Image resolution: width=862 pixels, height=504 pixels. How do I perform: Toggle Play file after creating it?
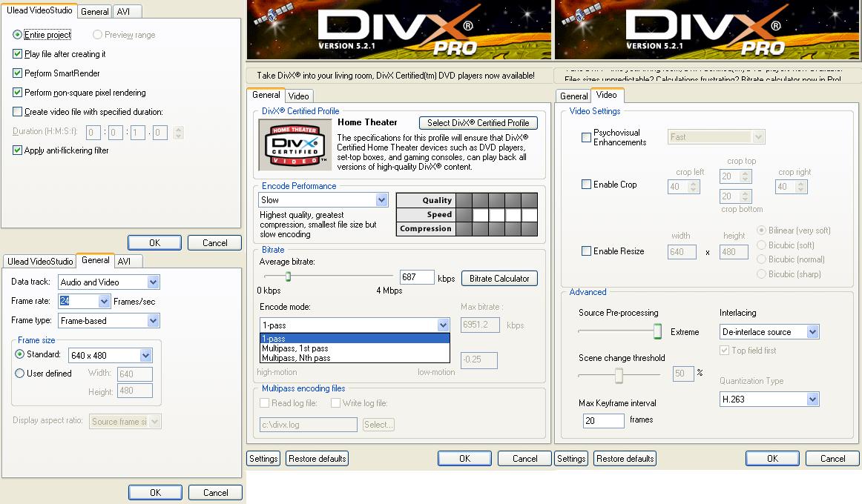click(x=17, y=54)
